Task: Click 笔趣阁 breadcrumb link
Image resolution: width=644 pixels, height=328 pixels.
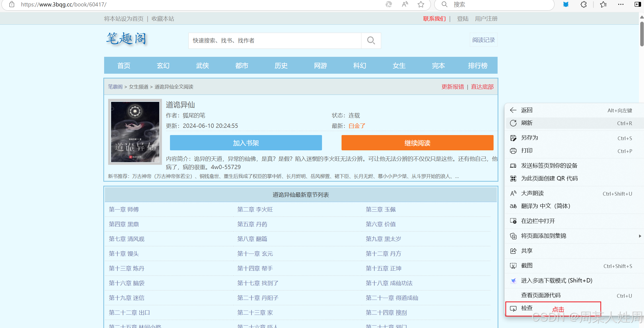Action: [115, 87]
